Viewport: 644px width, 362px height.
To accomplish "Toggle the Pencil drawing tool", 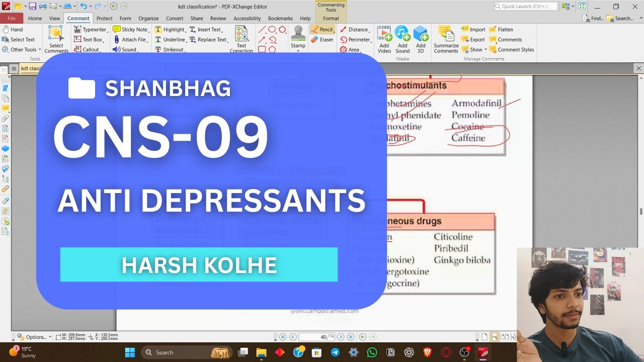I will point(322,30).
